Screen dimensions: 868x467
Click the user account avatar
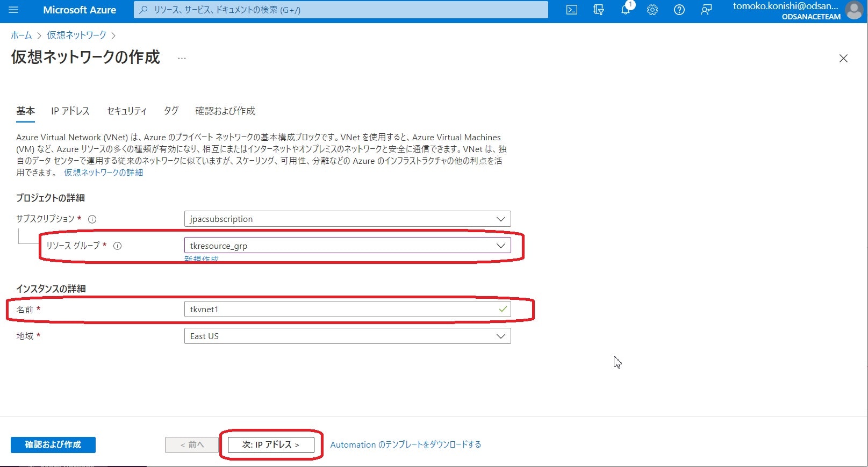click(854, 10)
